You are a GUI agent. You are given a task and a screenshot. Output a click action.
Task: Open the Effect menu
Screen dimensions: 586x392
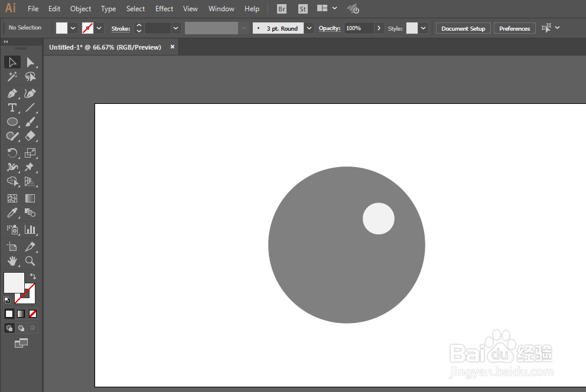(164, 9)
